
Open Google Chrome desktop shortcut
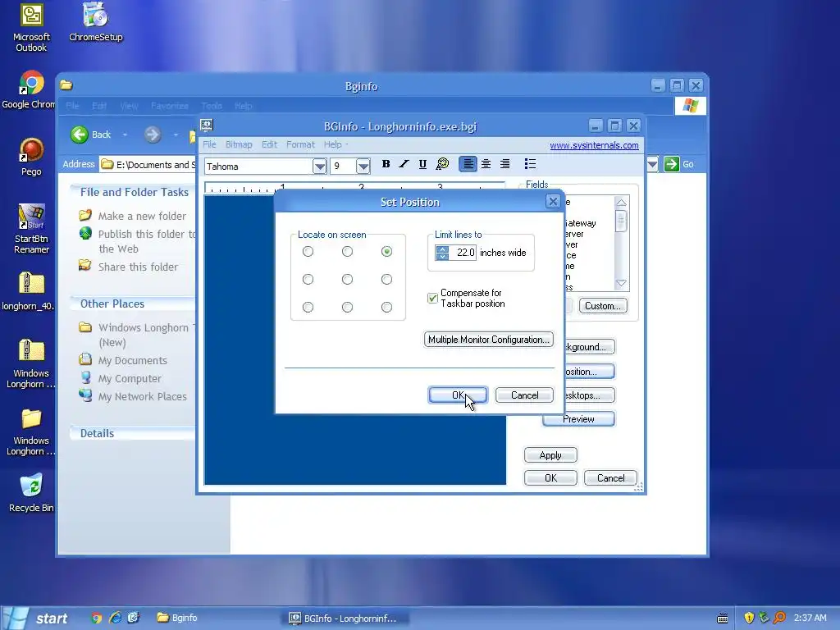tap(30, 89)
